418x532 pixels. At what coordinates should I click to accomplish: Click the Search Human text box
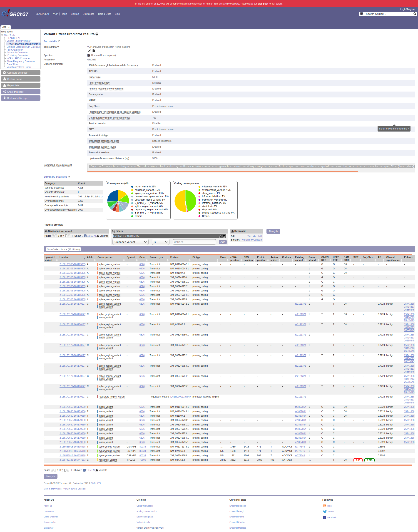389,14
